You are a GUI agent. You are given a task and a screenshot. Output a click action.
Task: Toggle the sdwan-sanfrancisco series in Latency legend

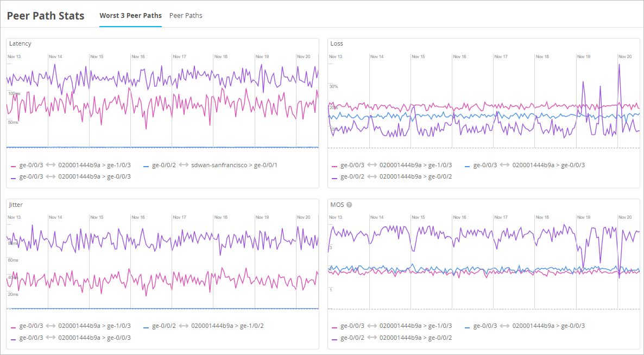click(216, 165)
